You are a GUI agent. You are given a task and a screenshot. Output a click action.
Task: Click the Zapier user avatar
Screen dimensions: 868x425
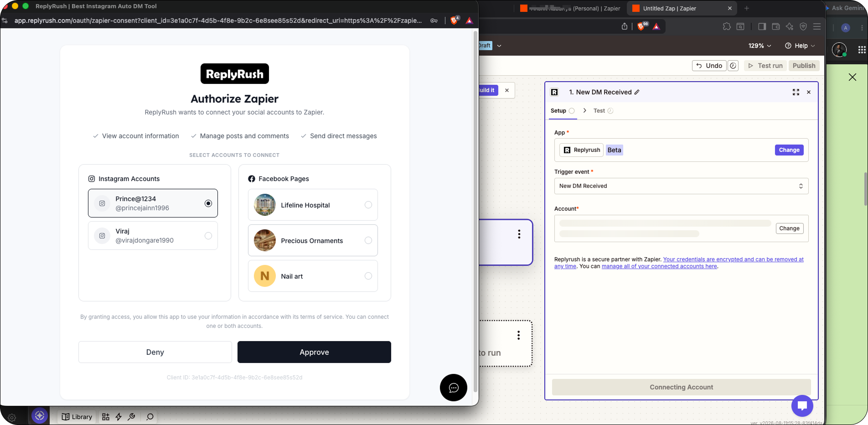pos(839,49)
